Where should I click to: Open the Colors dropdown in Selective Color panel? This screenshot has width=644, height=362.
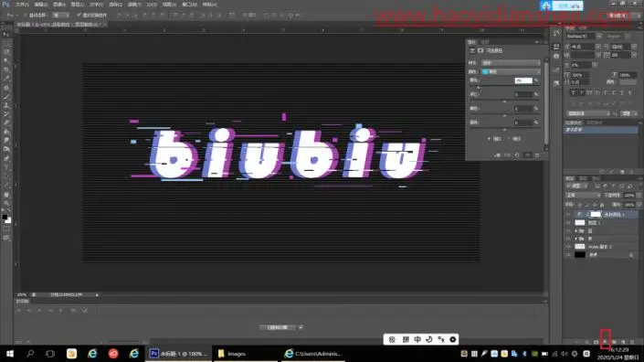pos(510,71)
